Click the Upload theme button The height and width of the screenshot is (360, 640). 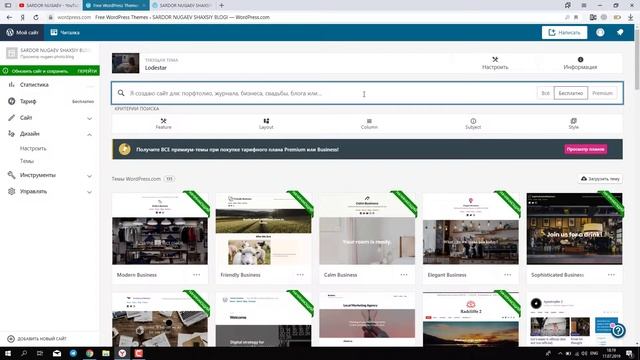coord(600,179)
